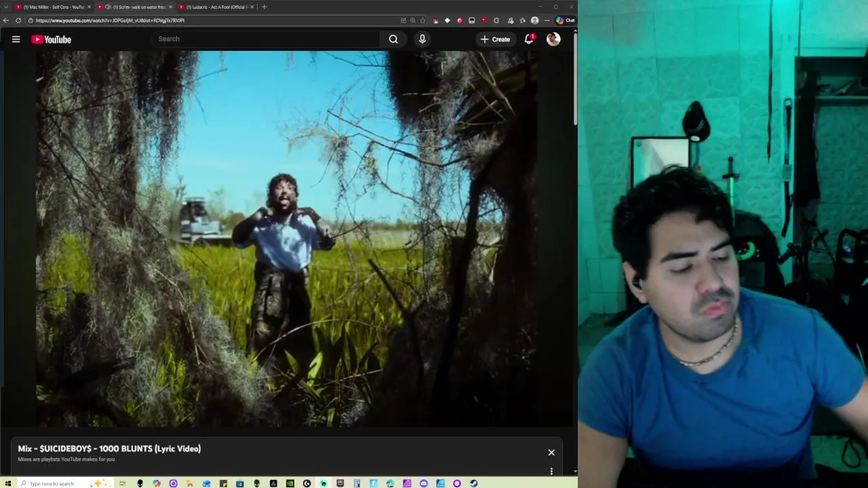This screenshot has height=488, width=868.
Task: Switch to Mac Miller - Self Care tab
Action: (x=54, y=7)
